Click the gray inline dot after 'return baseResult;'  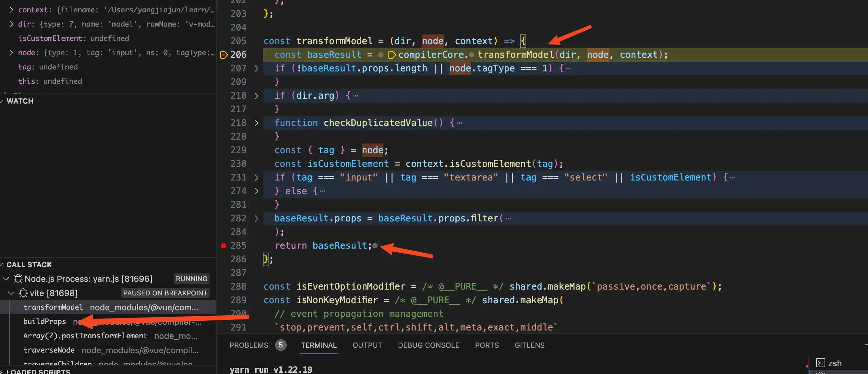(x=375, y=246)
